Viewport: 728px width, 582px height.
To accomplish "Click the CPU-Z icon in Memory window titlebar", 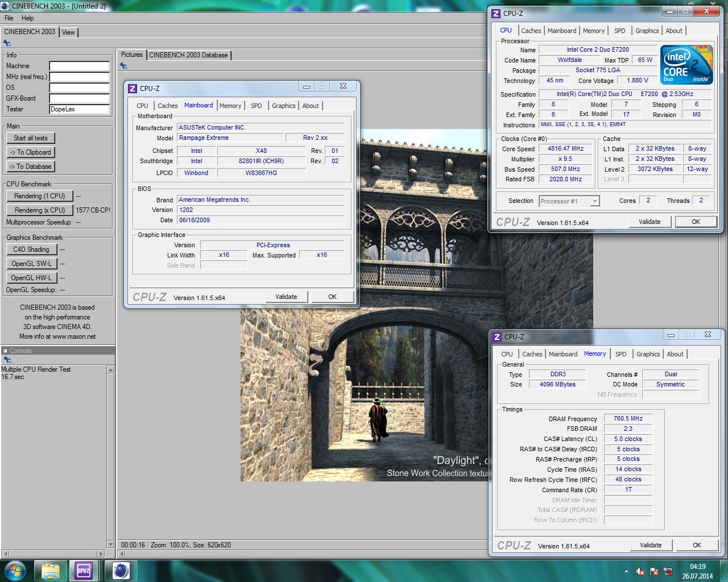I will (497, 336).
